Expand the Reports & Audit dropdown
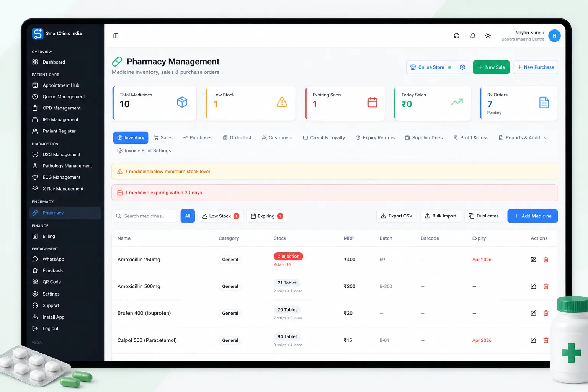The height and width of the screenshot is (392, 588). (x=523, y=138)
